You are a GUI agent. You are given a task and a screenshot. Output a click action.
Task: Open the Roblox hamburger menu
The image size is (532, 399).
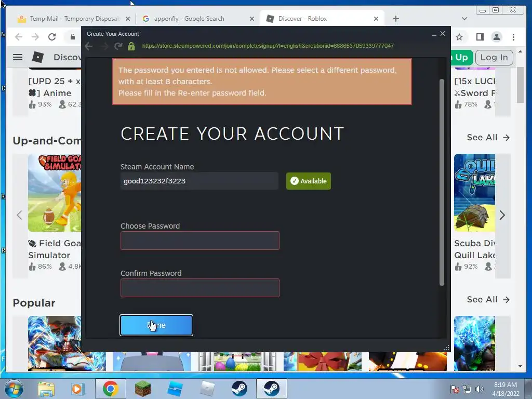18,57
